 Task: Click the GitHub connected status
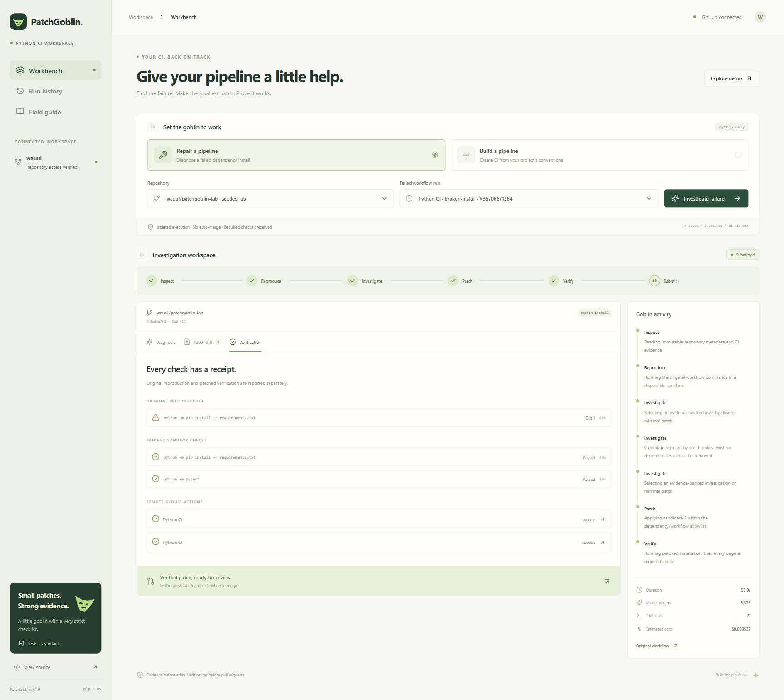coord(717,17)
